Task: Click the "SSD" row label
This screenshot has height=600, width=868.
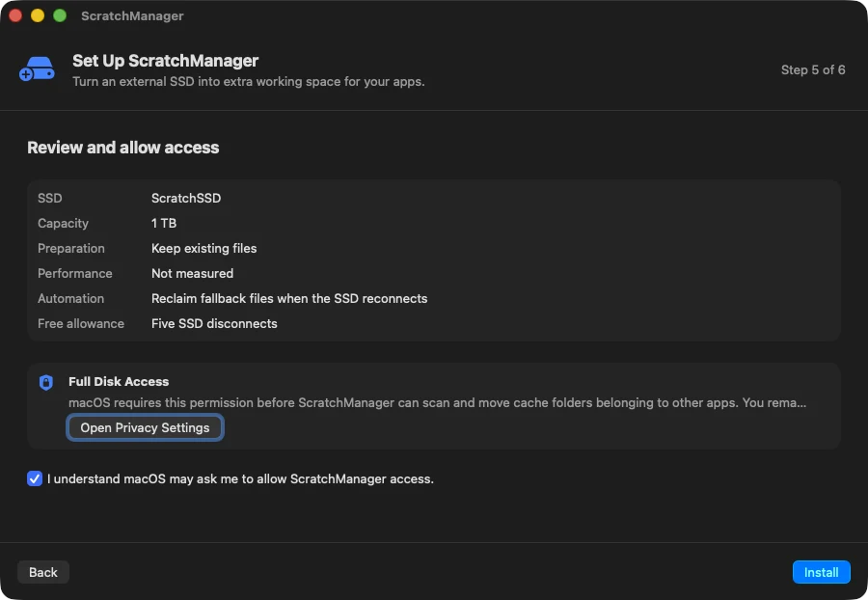Action: 50,198
